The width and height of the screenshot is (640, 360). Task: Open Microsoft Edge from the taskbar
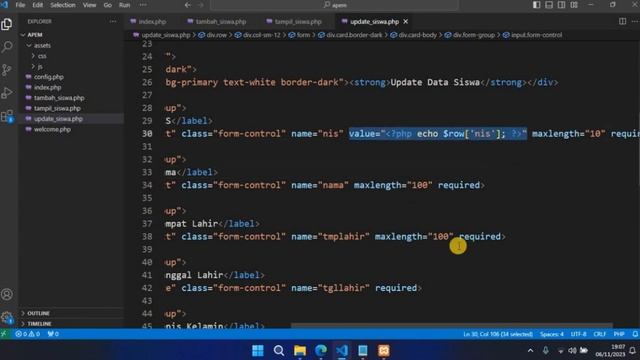pyautogui.click(x=321, y=351)
